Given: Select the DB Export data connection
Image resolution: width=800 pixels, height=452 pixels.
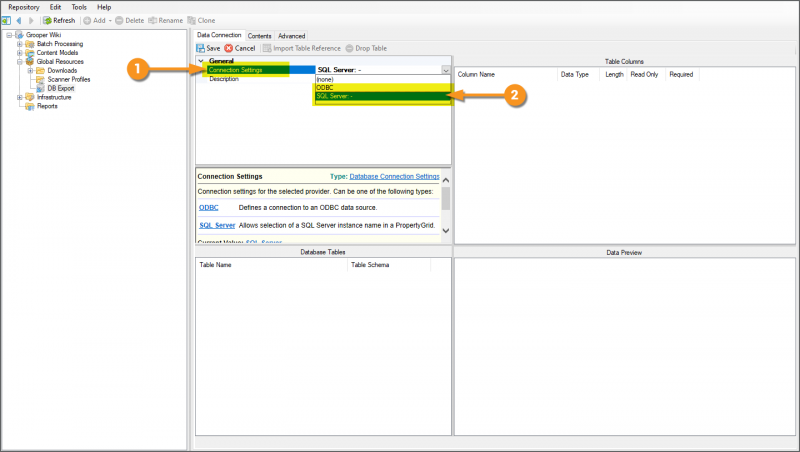Looking at the screenshot, I should coord(61,88).
